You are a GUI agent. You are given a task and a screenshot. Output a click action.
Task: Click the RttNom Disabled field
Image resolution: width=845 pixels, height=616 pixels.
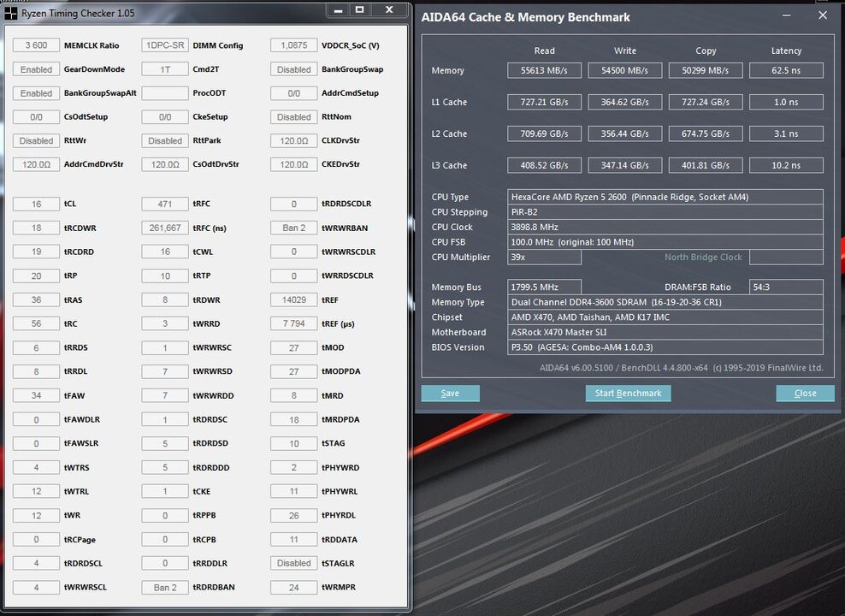[293, 117]
